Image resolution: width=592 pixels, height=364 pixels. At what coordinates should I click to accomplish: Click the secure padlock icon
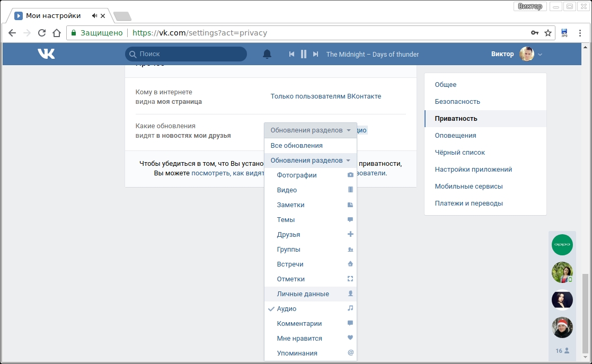pyautogui.click(x=74, y=33)
